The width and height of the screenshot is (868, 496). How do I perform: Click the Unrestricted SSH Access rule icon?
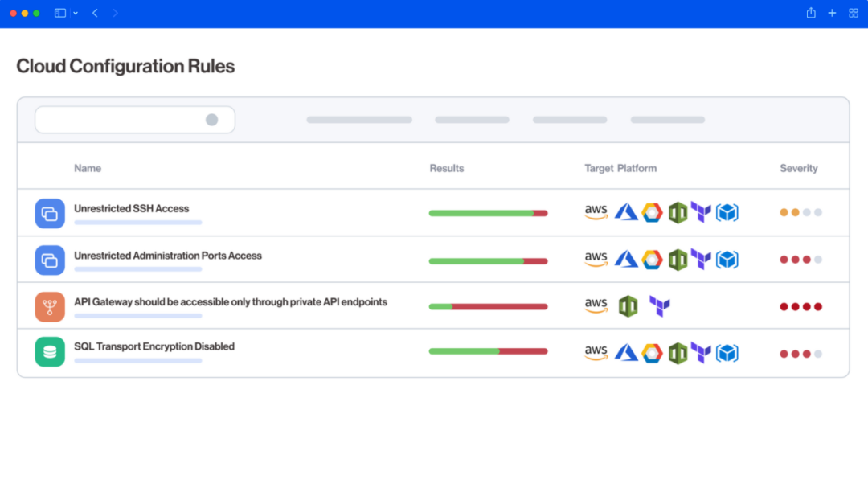click(50, 214)
